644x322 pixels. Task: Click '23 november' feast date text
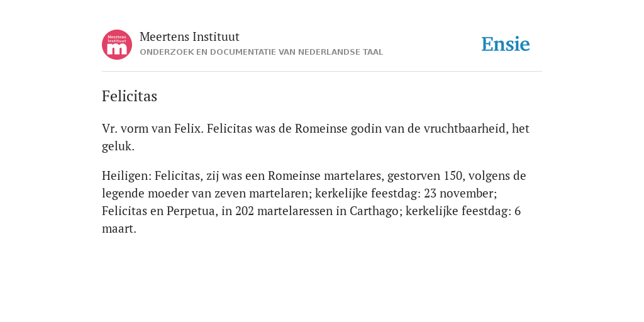pyautogui.click(x=458, y=193)
